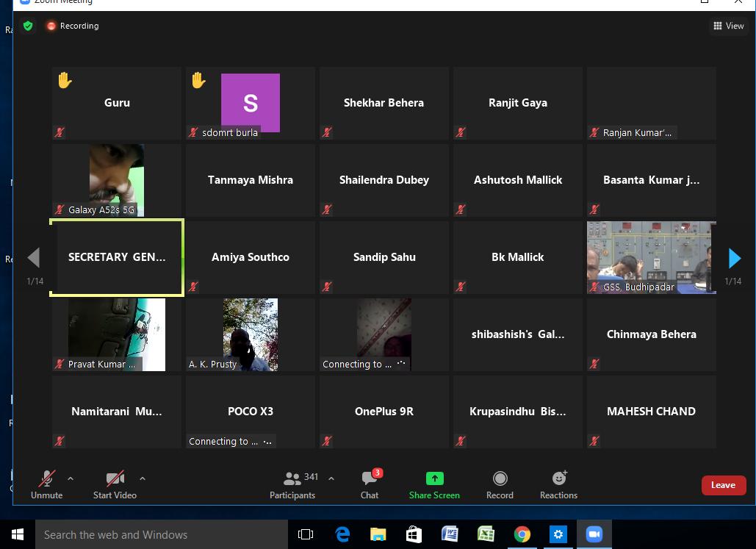Go to previous gallery page arrow

(x=33, y=258)
